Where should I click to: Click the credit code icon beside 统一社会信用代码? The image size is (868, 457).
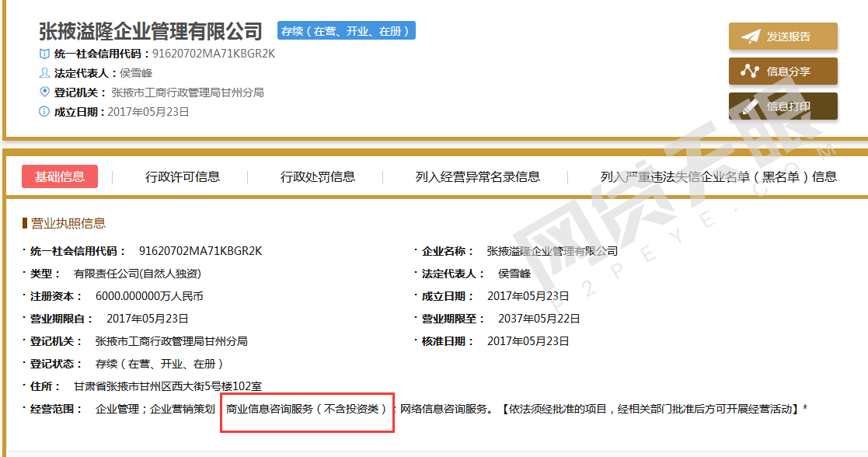click(44, 54)
